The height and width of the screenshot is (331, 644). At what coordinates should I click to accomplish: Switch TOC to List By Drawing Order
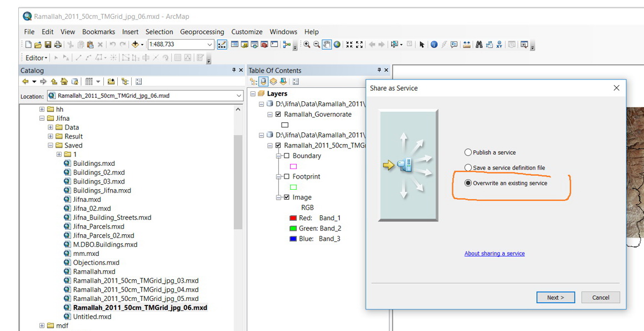pyautogui.click(x=253, y=81)
